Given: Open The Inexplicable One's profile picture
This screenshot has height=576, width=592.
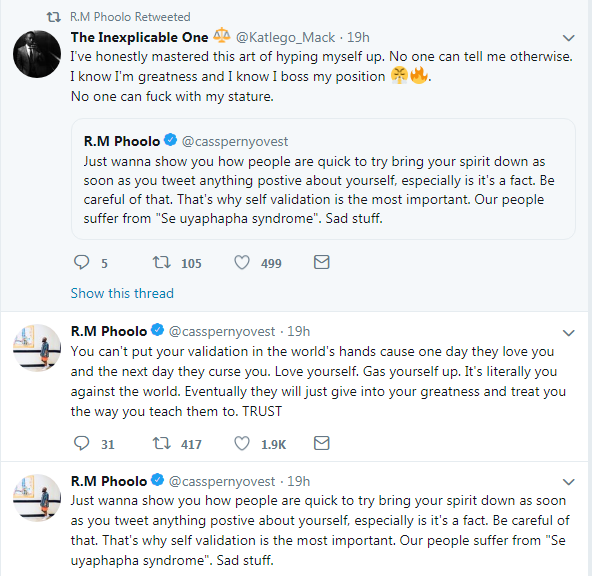Looking at the screenshot, I should pos(37,54).
